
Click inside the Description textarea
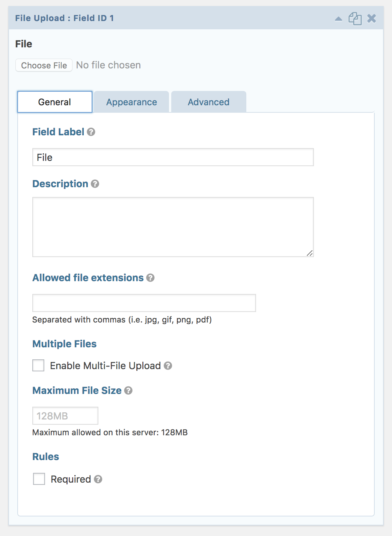pyautogui.click(x=173, y=227)
